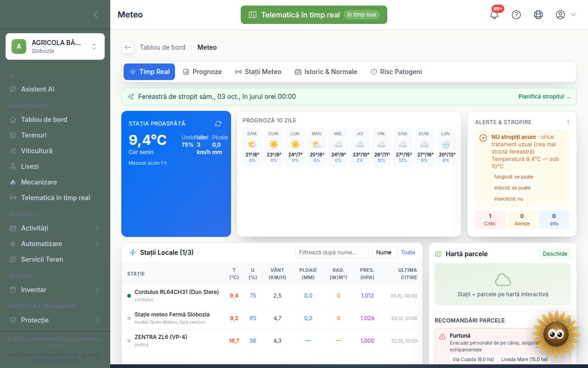The width and height of the screenshot is (588, 368).
Task: Focus the Filtrează după nume field
Action: [x=332, y=253]
